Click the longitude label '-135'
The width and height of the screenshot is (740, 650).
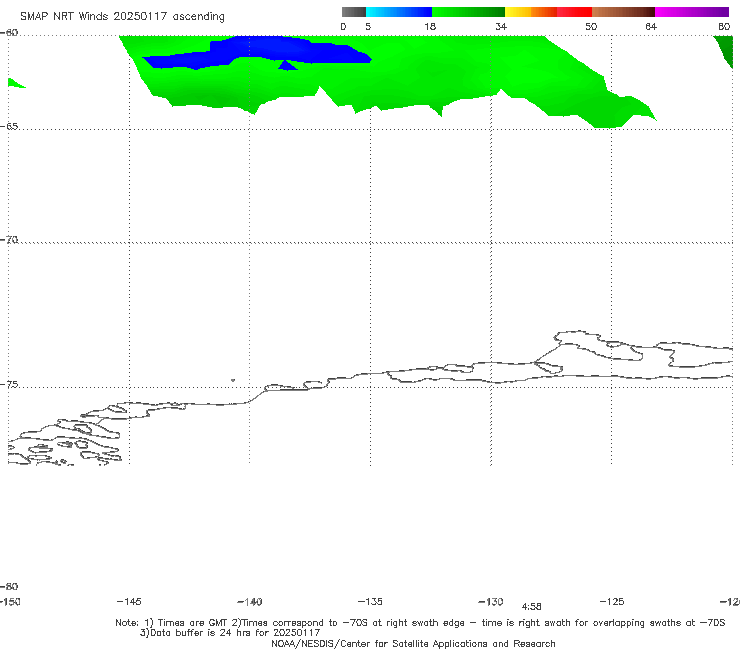coord(370,601)
